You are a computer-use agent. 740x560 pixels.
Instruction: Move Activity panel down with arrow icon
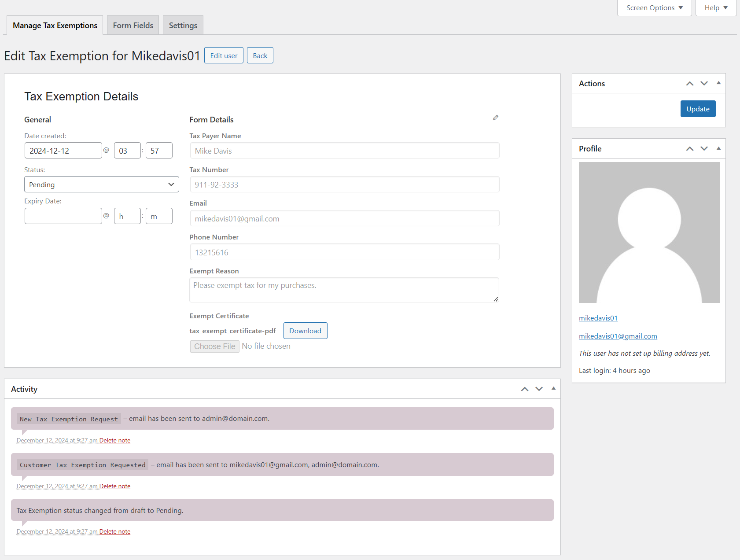[x=539, y=389]
